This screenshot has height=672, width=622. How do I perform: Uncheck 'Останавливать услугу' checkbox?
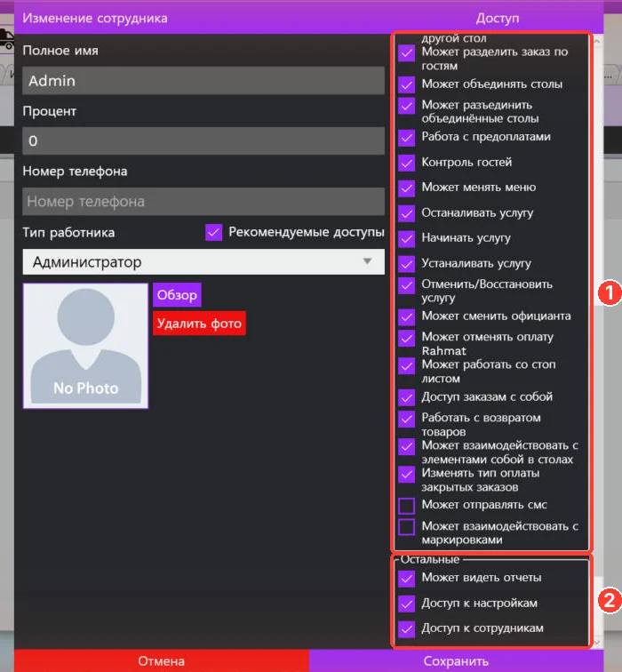[406, 213]
